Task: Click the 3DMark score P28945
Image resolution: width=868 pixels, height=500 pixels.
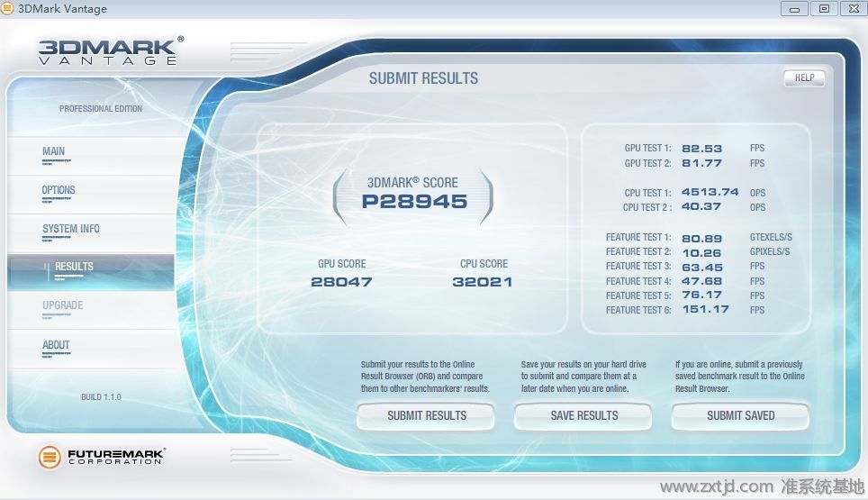Action: coord(414,202)
